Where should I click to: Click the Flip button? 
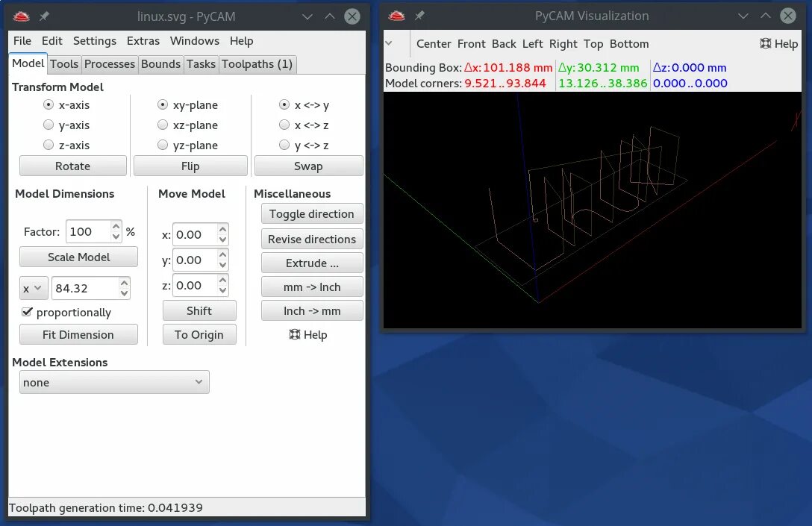(x=190, y=166)
